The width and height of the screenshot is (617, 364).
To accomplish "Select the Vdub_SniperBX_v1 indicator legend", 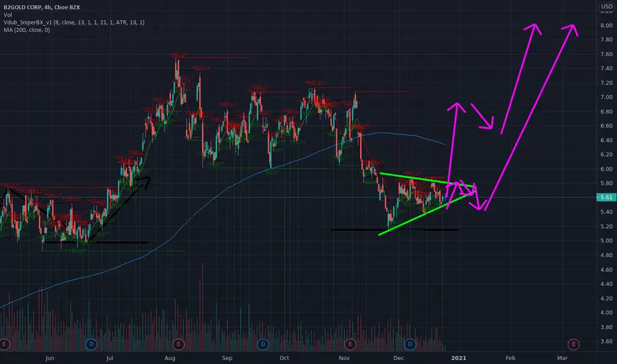I will (74, 23).
